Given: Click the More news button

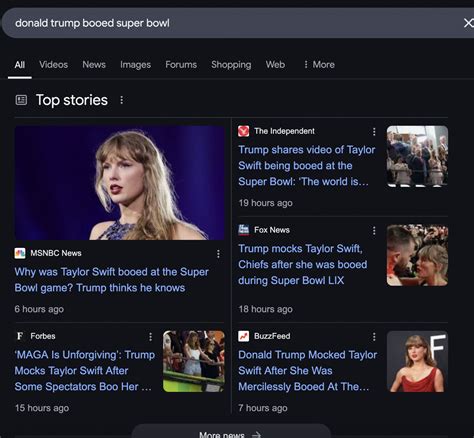Looking at the screenshot, I should point(231,432).
